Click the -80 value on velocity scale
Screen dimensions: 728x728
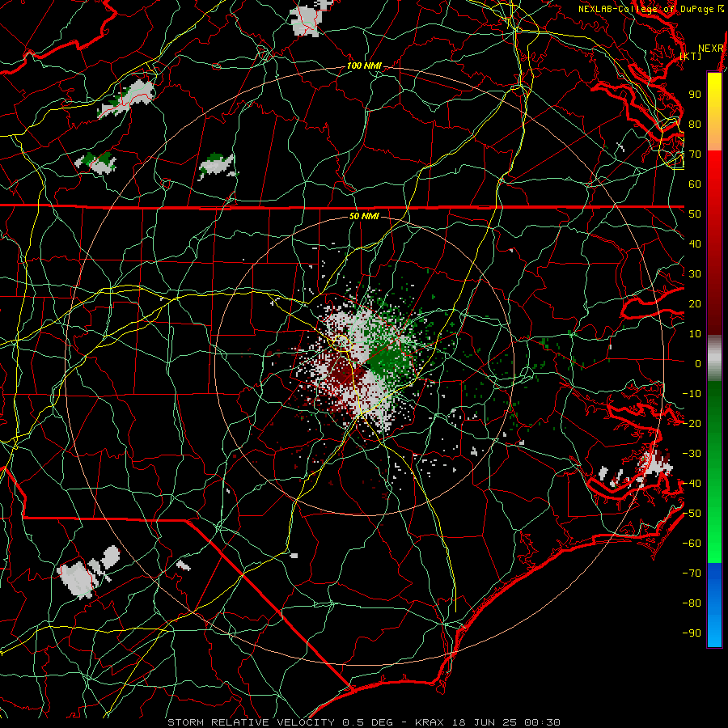click(692, 603)
